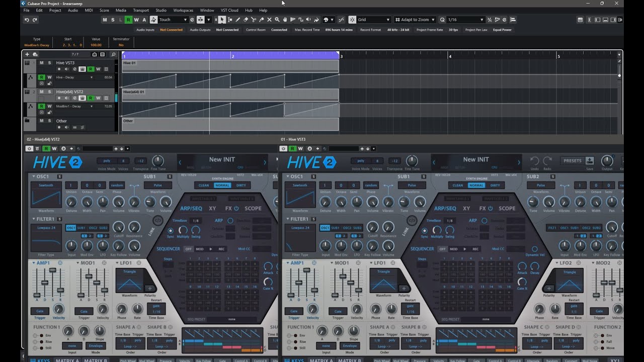644x362 pixels.
Task: Select the Object Selection arrow tool
Action: pyautogui.click(x=221, y=20)
